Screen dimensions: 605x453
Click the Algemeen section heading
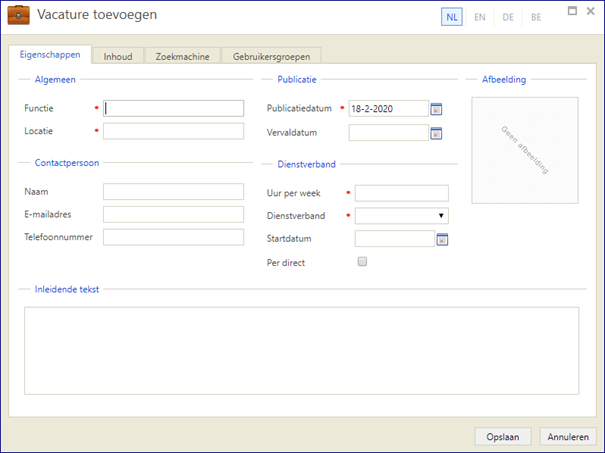click(55, 79)
